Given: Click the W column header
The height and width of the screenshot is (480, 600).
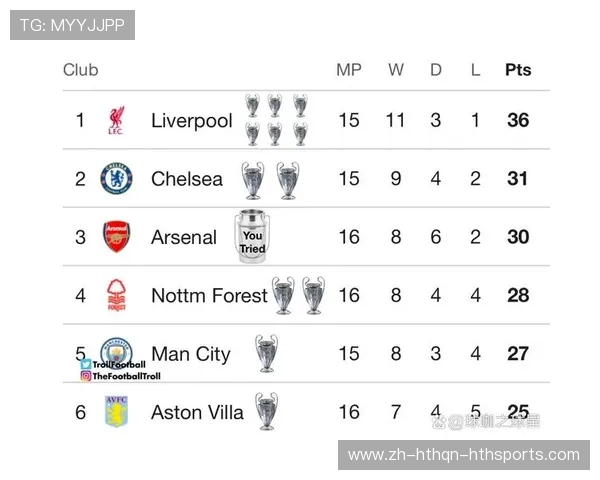Looking at the screenshot, I should [x=396, y=70].
